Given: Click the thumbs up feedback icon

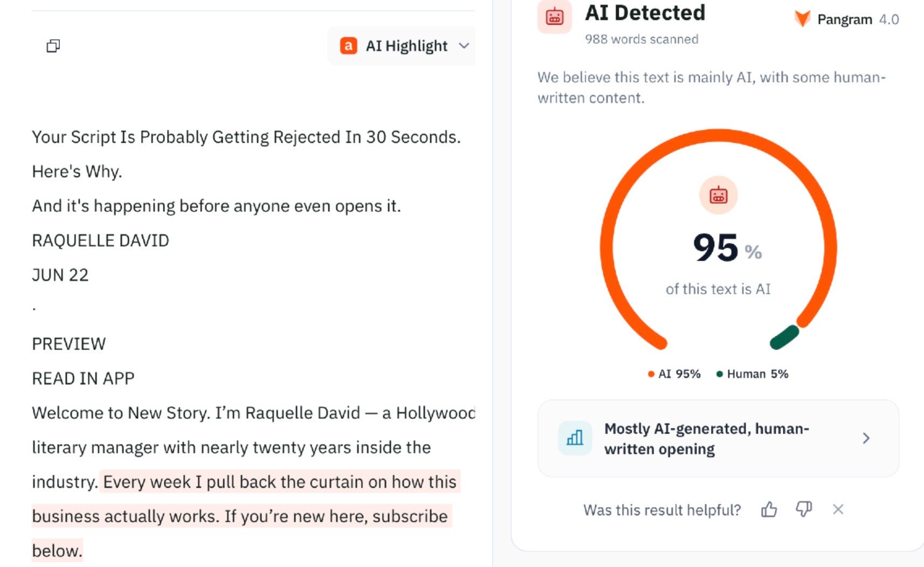Looking at the screenshot, I should [x=769, y=509].
